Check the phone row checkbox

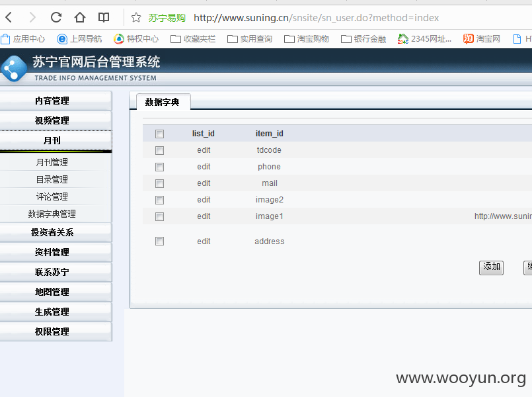click(x=159, y=167)
